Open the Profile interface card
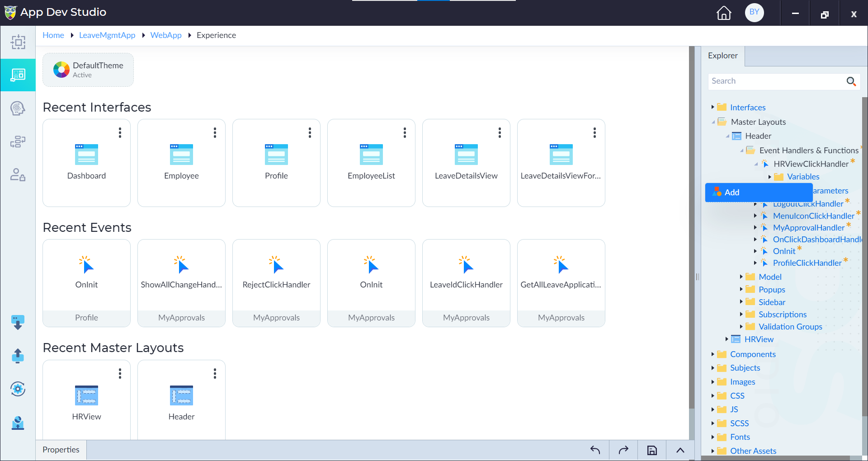Image resolution: width=868 pixels, height=461 pixels. [x=276, y=163]
